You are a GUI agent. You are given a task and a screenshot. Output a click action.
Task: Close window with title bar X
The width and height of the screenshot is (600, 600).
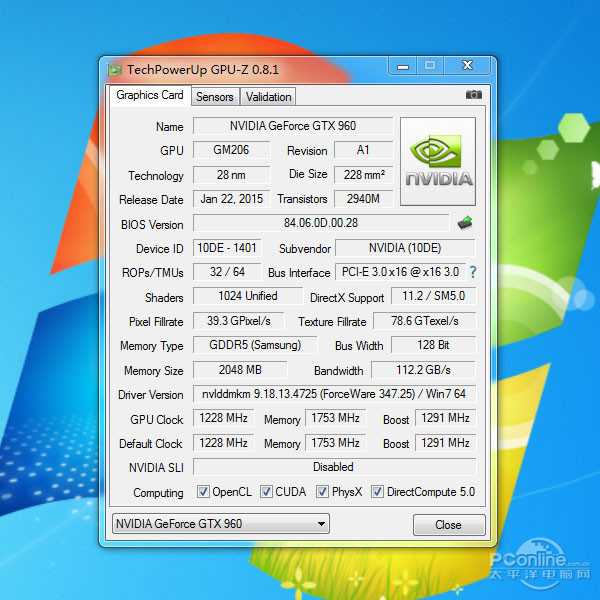(467, 66)
